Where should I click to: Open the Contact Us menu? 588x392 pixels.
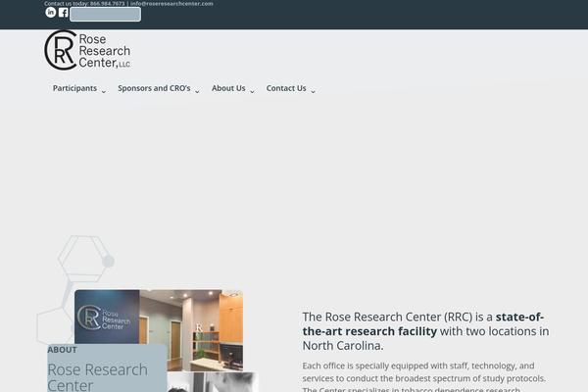[x=286, y=88]
